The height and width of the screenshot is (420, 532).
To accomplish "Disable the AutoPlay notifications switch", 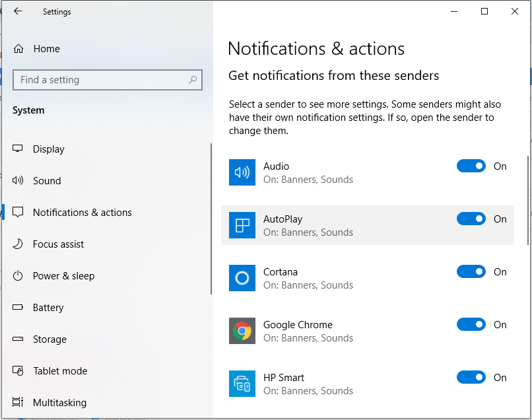I will (471, 219).
